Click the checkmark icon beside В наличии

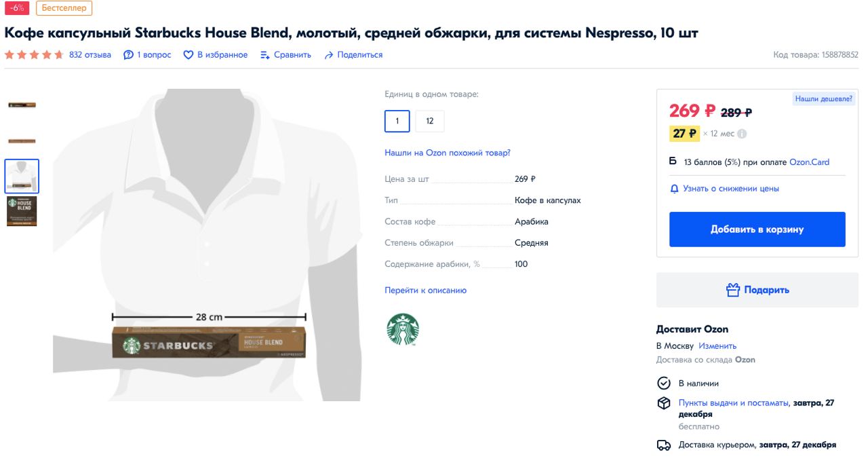click(664, 384)
